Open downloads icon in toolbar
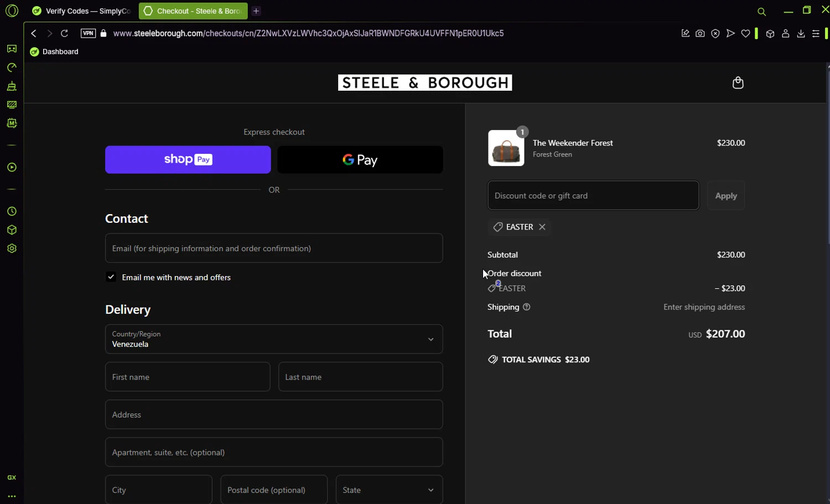This screenshot has height=504, width=830. pos(801,33)
